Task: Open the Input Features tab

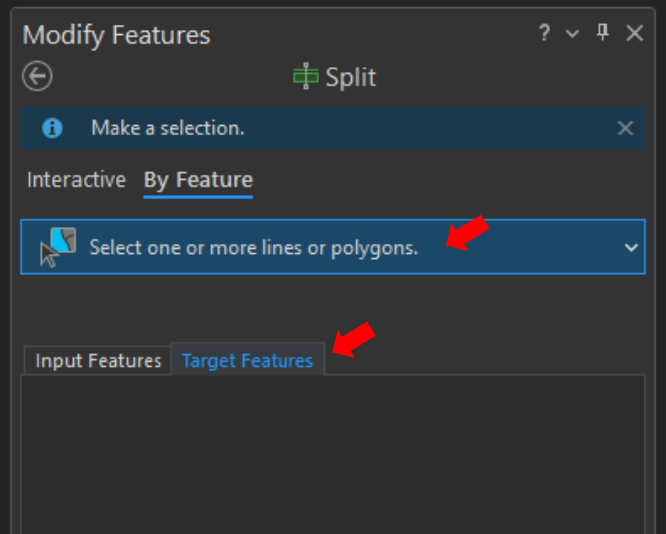Action: [98, 361]
